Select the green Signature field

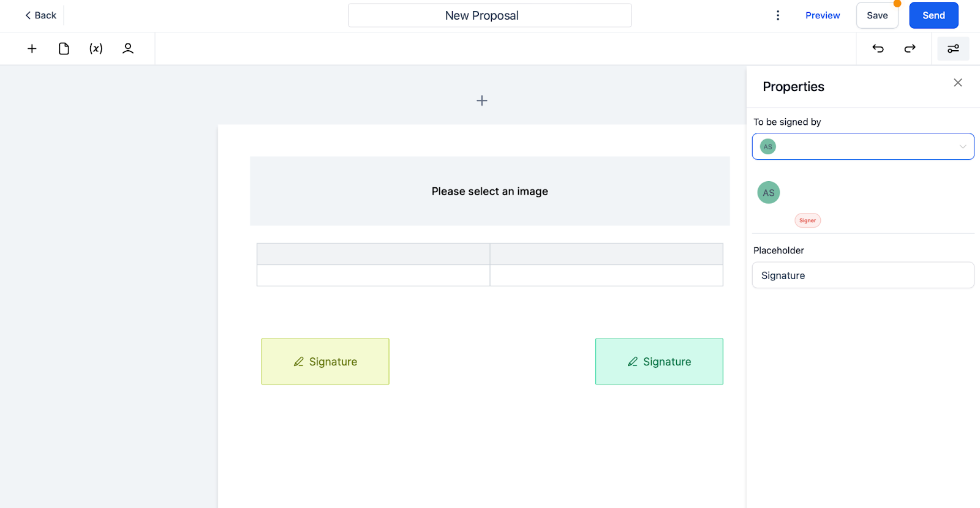point(659,362)
